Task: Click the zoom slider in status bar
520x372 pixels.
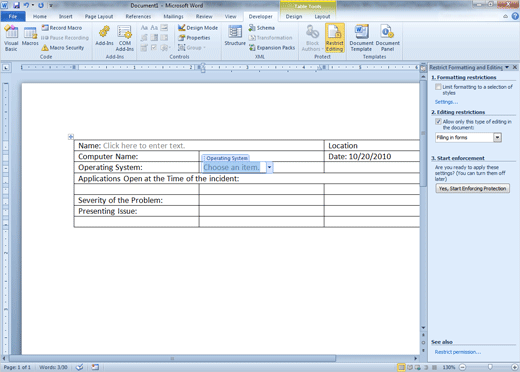Action: [x=490, y=367]
